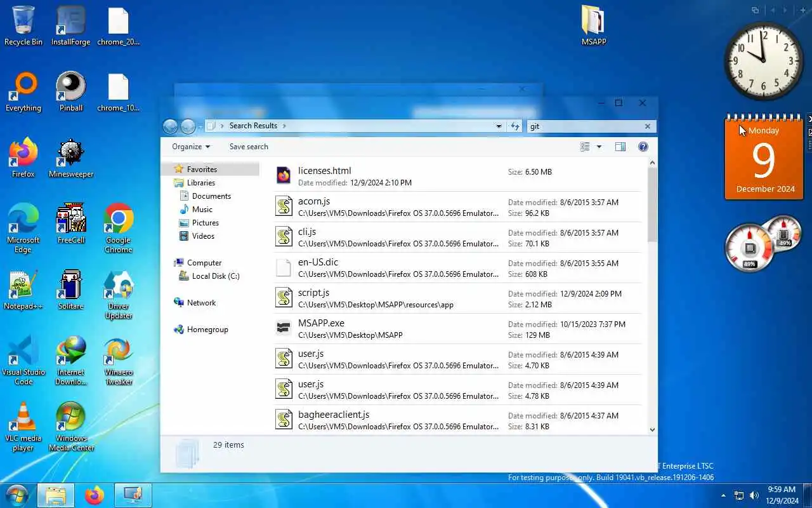The height and width of the screenshot is (508, 812).
Task: Launch the Everything search shortcut
Action: pos(23,93)
